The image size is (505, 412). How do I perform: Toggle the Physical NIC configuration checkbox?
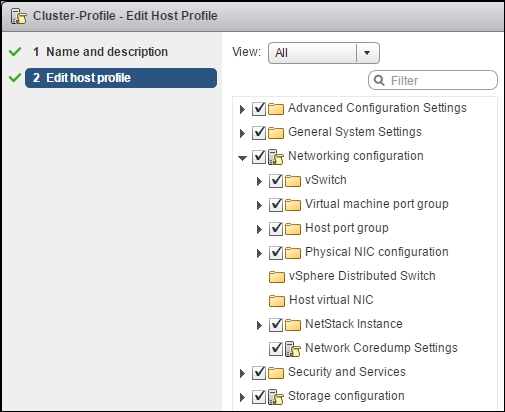click(x=276, y=253)
